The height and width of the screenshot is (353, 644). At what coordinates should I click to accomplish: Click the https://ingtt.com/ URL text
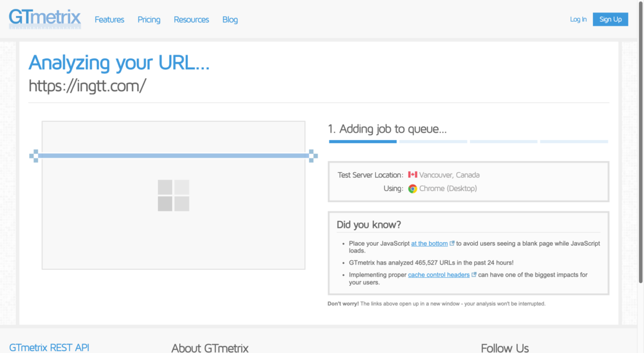tap(87, 86)
